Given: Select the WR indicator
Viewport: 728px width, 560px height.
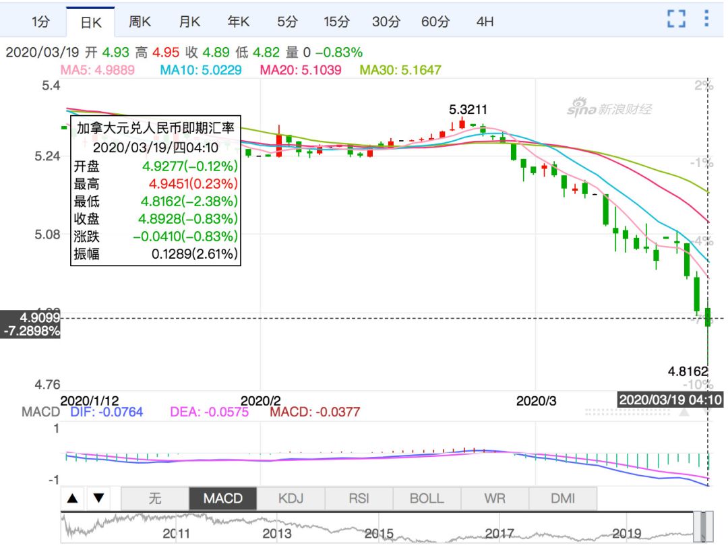Looking at the screenshot, I should click(x=495, y=498).
